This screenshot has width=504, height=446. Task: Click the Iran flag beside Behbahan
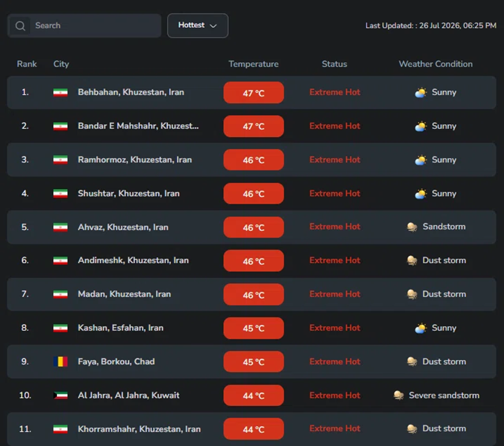60,93
